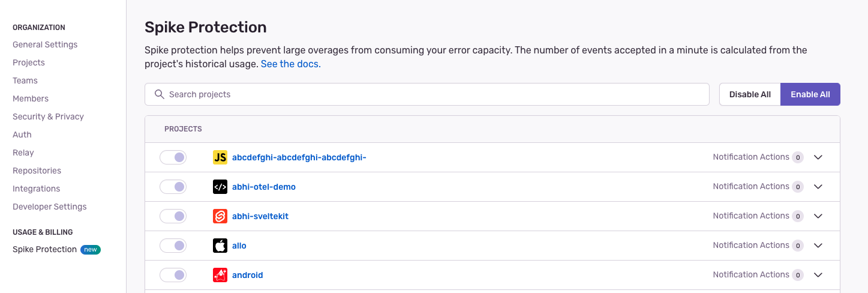Click the 'new' badge beside Spike Protection

91,250
